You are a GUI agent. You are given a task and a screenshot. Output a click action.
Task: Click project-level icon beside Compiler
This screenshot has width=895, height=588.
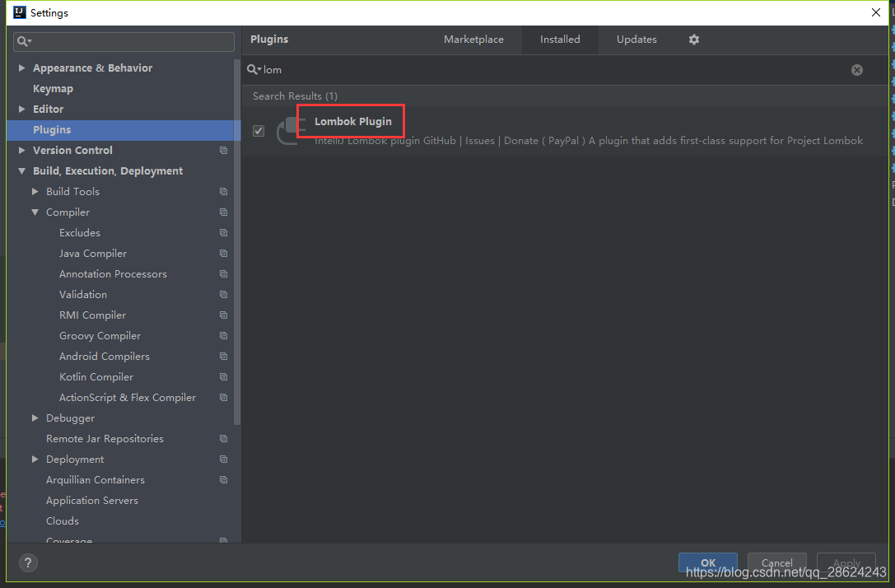223,212
